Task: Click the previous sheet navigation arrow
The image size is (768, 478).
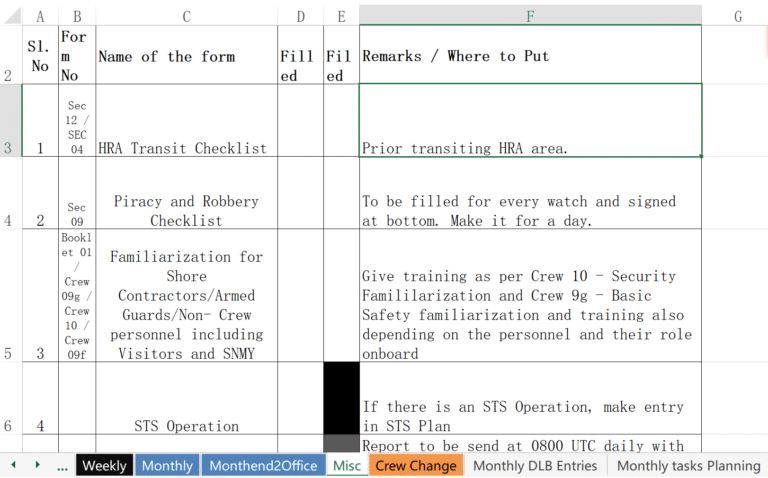Action: coord(14,465)
